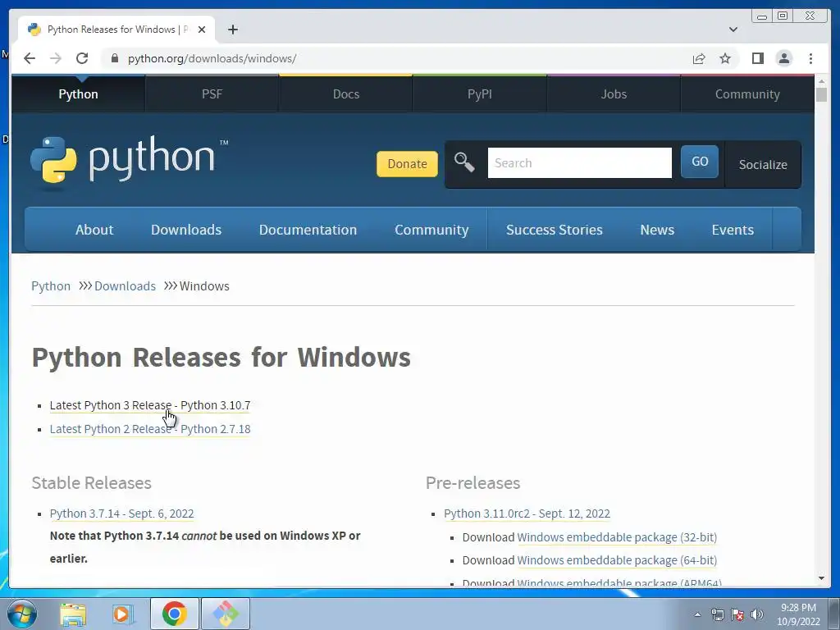Screen dimensions: 840x630
Task: Open File Explorer from taskbar
Action: pos(73,614)
